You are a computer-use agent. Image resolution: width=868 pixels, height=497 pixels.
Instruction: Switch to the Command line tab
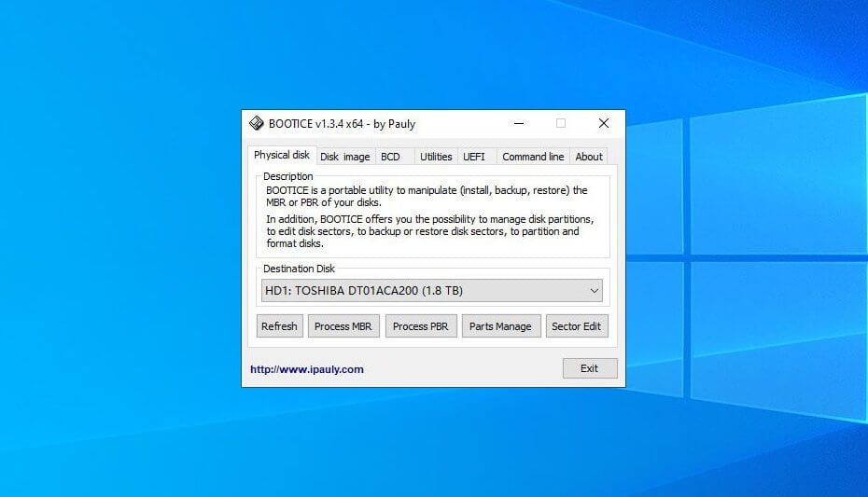pyautogui.click(x=533, y=157)
